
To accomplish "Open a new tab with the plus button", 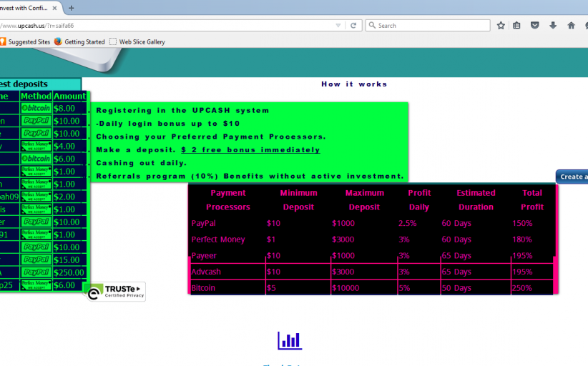I will [x=71, y=8].
